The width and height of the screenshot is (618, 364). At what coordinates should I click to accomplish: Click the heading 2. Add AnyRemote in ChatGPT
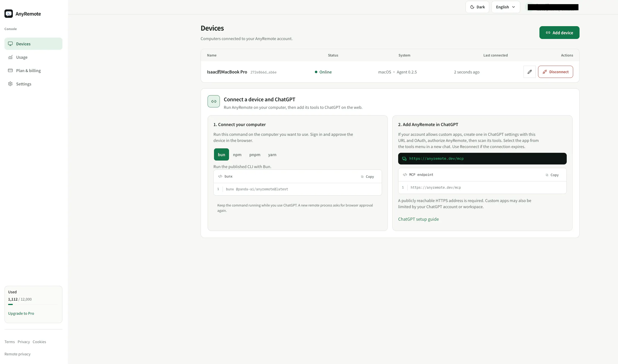tap(428, 124)
